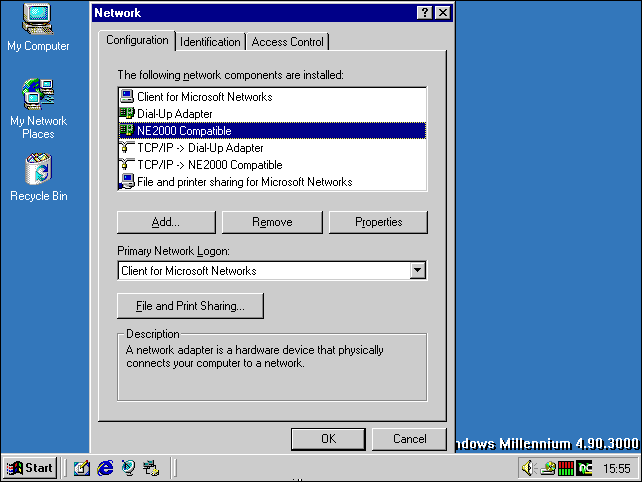Click the network globe tray icon
Viewport: 642px width, 482px height.
(x=548, y=468)
